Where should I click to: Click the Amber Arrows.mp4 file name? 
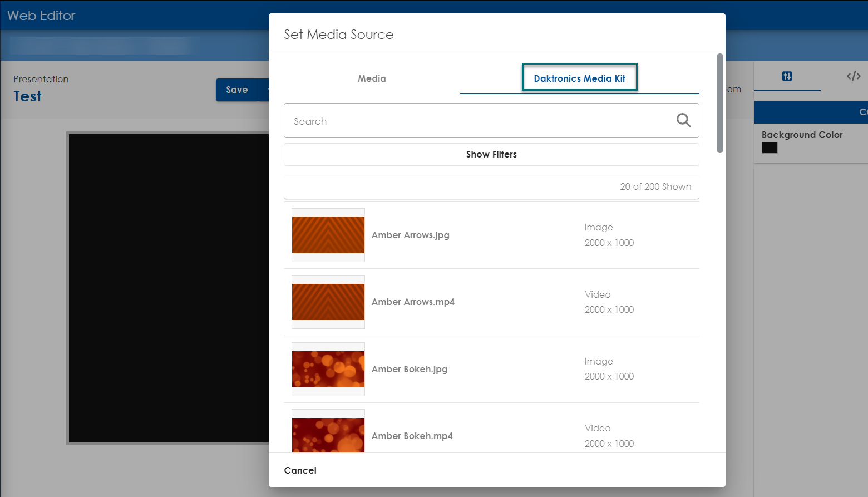(413, 302)
